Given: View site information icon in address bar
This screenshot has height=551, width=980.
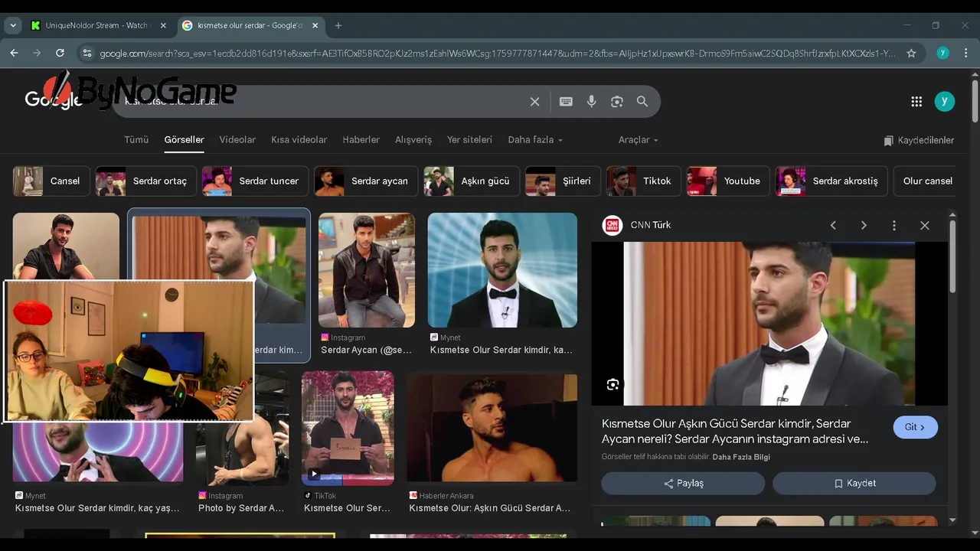Looking at the screenshot, I should (x=87, y=53).
